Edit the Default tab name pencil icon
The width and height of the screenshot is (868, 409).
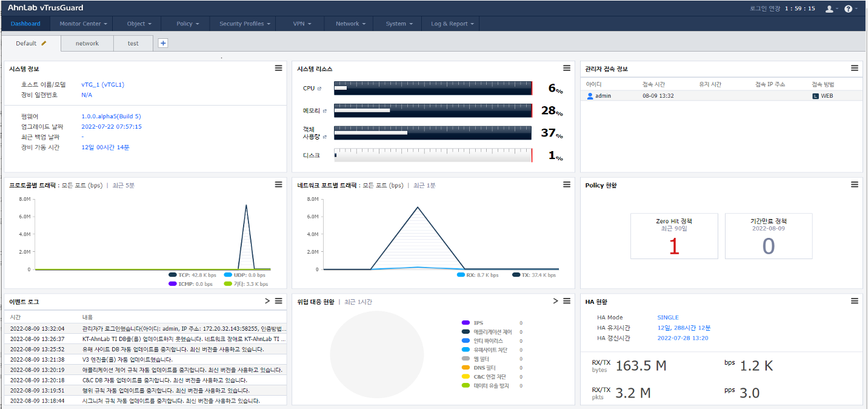(44, 43)
